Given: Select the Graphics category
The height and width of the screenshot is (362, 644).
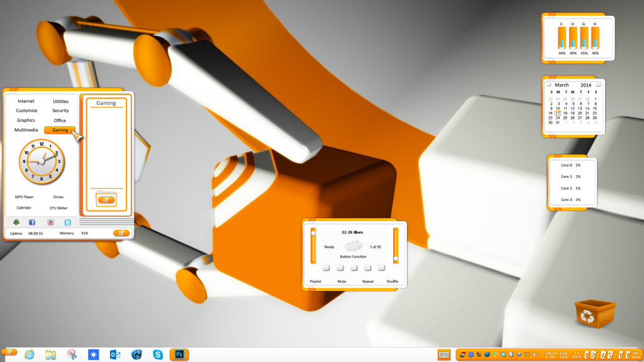Looking at the screenshot, I should point(26,120).
